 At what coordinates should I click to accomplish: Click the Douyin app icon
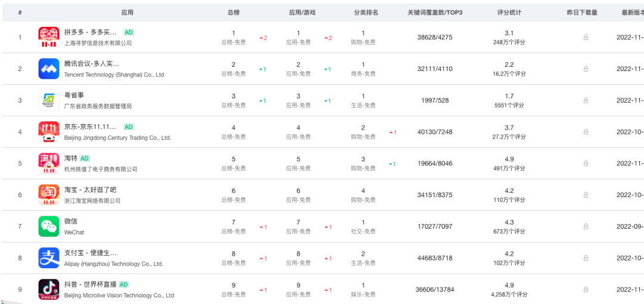point(49,290)
